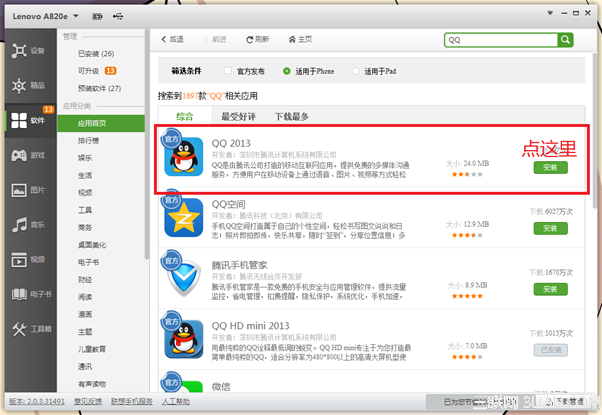This screenshot has height=415, width=602.
Task: Open the 精品 section in sidebar
Action: pyautogui.click(x=30, y=85)
